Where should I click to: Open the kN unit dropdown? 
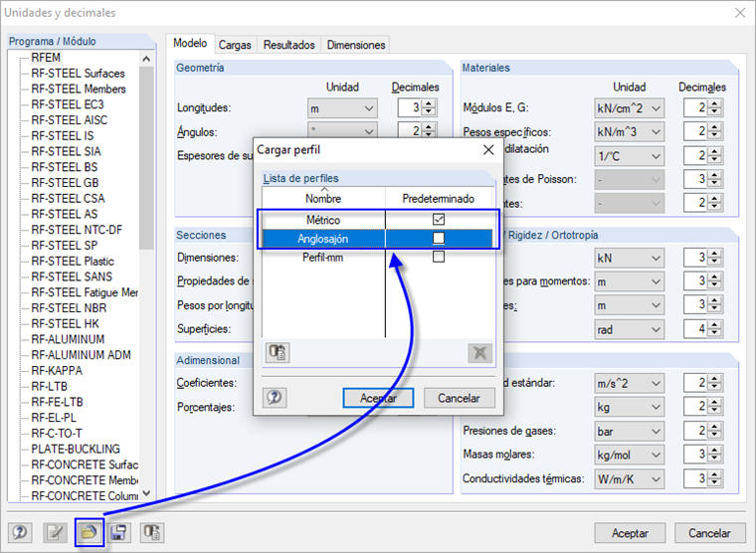(x=630, y=258)
